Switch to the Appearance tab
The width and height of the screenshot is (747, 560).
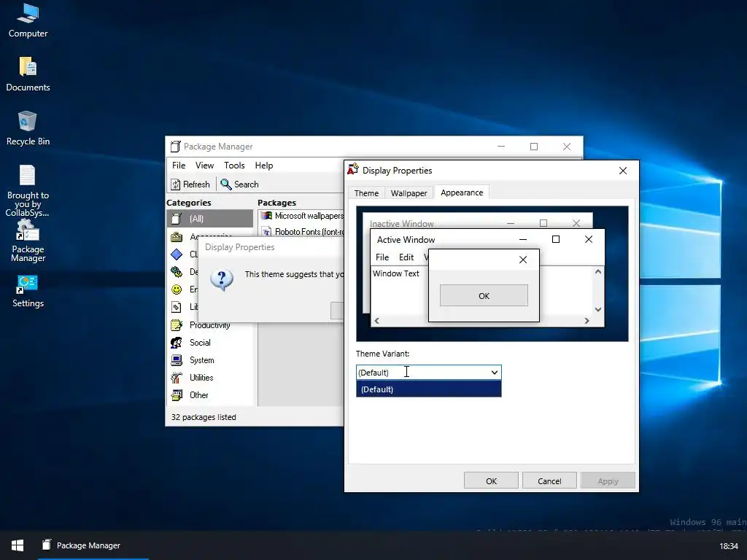click(x=462, y=192)
